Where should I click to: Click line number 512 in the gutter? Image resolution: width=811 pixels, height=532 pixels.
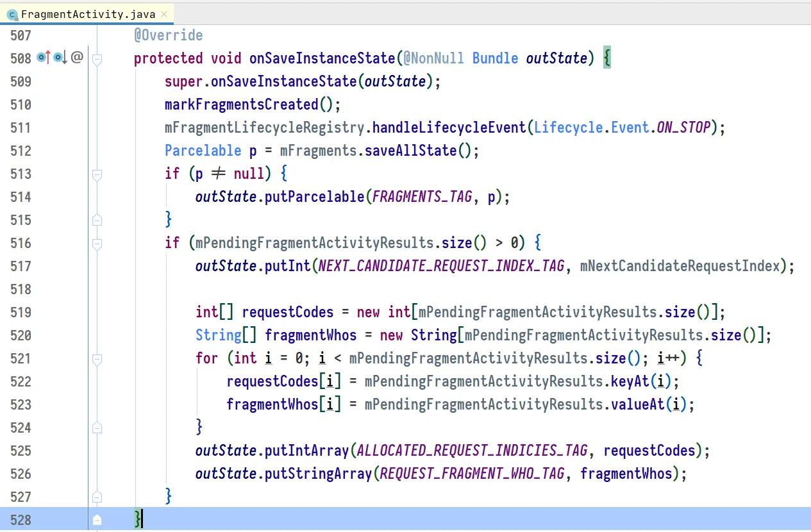[x=21, y=151]
